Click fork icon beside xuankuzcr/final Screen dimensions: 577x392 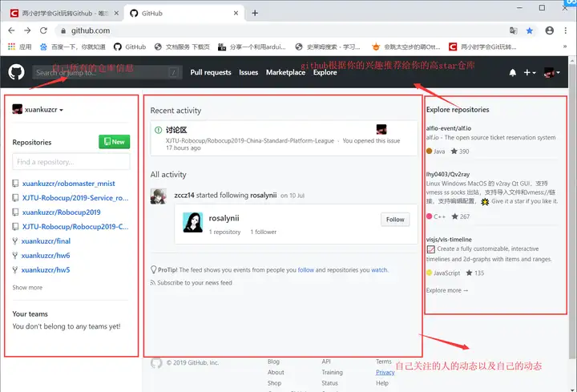[x=14, y=241]
